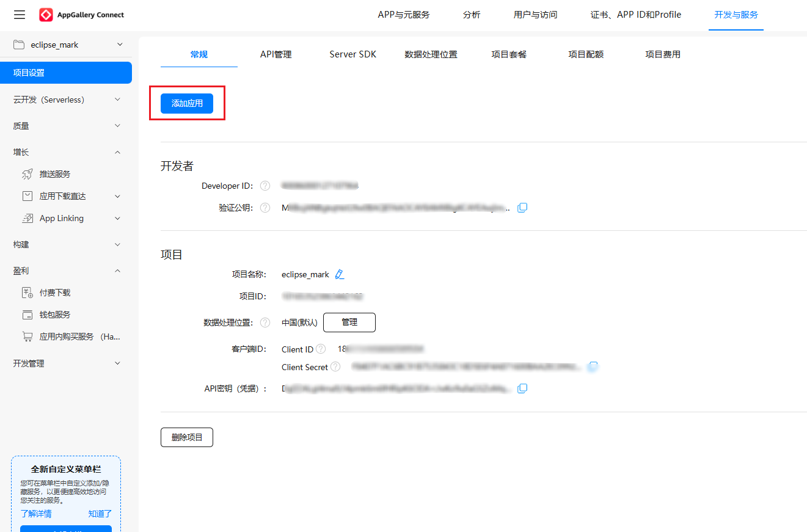Switch to the 项目套餐 tab
Screen dimensions: 807x532
pos(509,54)
